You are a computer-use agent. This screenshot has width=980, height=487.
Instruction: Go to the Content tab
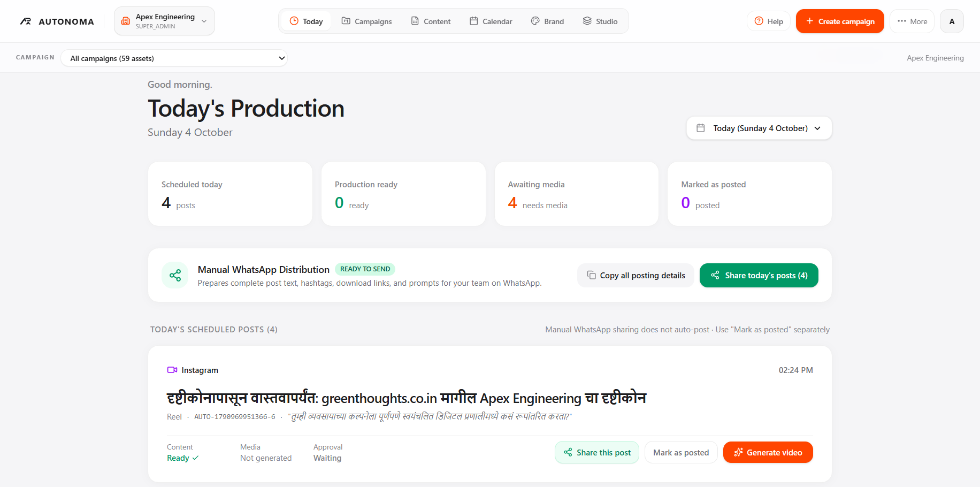(x=431, y=21)
